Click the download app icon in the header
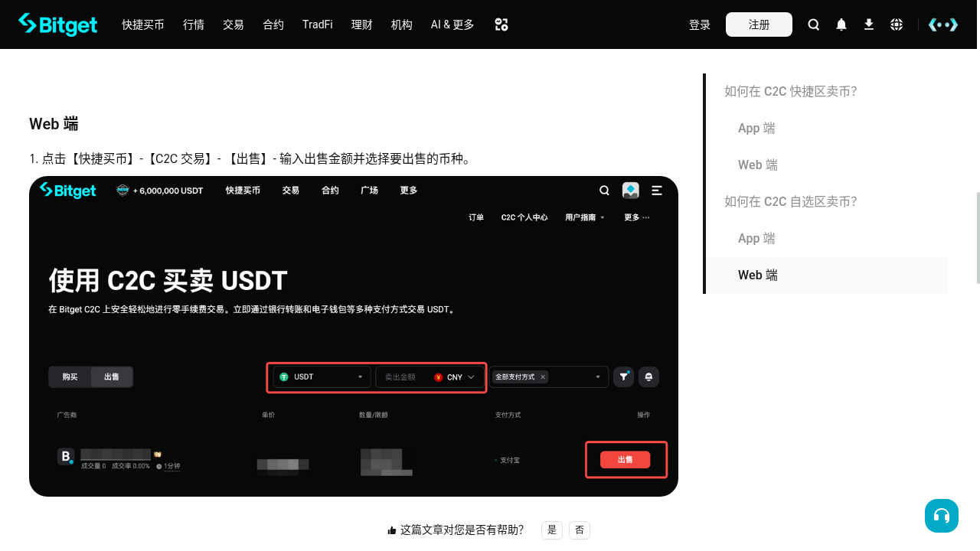 tap(869, 24)
